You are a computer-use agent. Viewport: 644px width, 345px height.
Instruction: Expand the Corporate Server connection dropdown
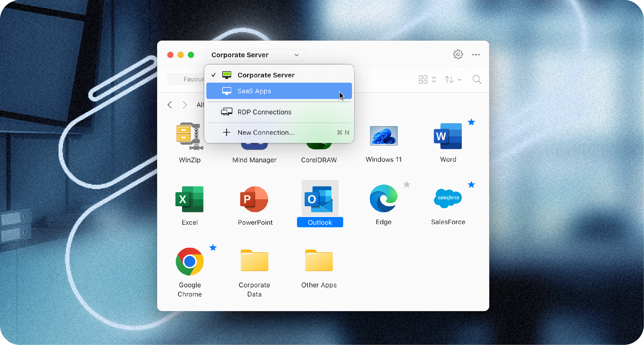[x=254, y=55]
